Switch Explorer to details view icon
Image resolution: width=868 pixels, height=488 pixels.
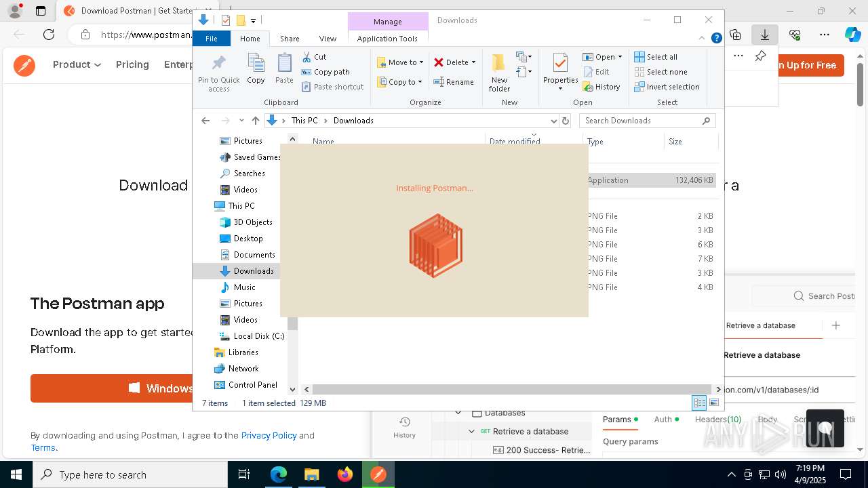tap(699, 403)
